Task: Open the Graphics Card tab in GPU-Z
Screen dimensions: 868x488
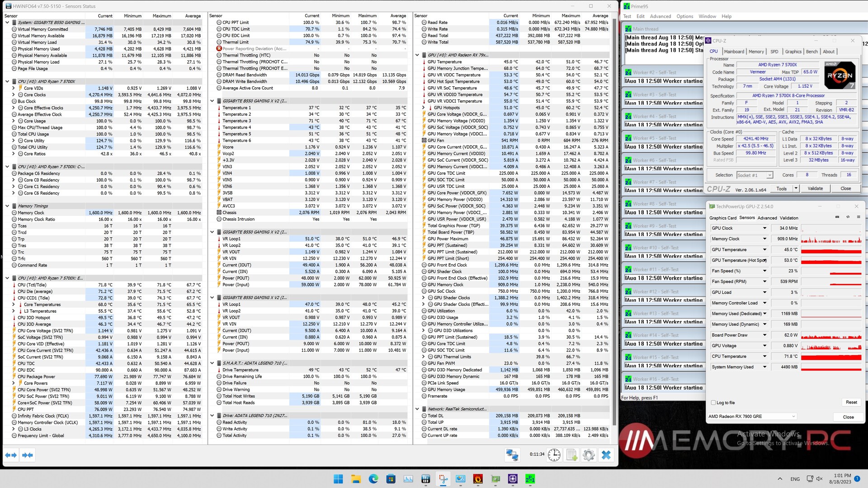Action: [x=723, y=218]
